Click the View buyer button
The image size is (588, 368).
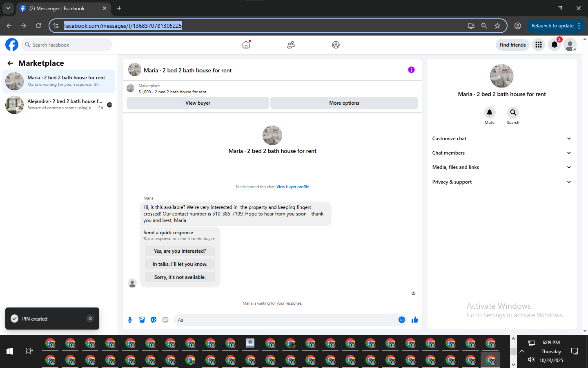(198, 103)
